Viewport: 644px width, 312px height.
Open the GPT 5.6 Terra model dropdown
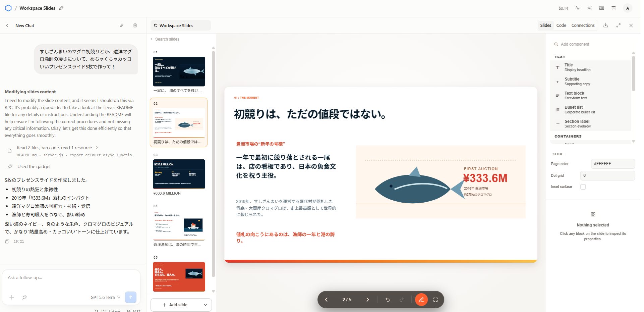tap(105, 297)
